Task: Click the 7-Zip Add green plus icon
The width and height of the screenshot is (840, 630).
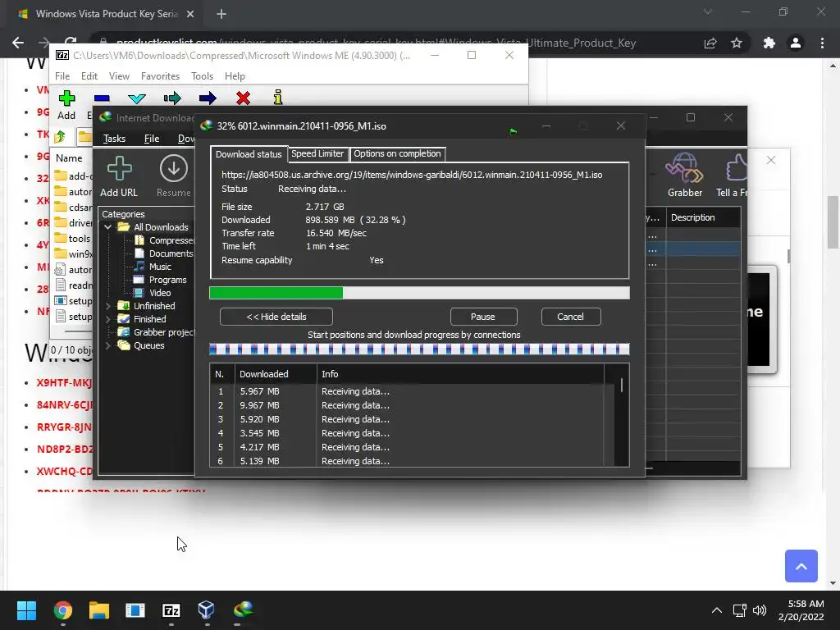Action: (67, 98)
